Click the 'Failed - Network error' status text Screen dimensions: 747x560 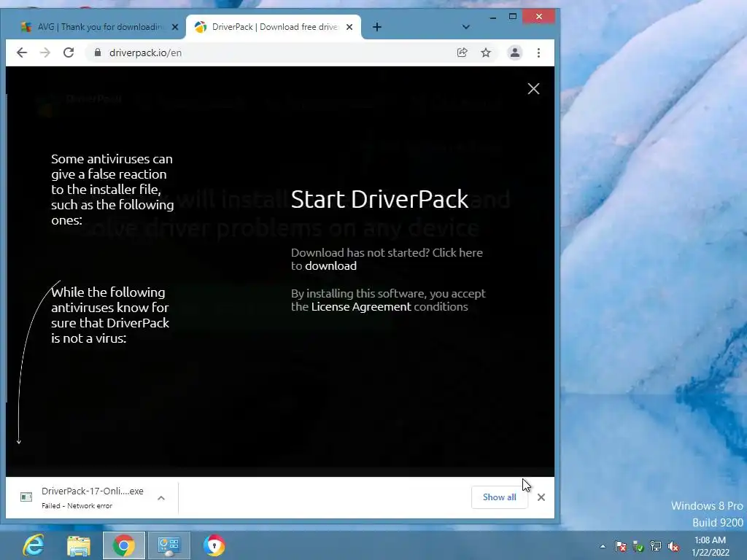point(77,506)
